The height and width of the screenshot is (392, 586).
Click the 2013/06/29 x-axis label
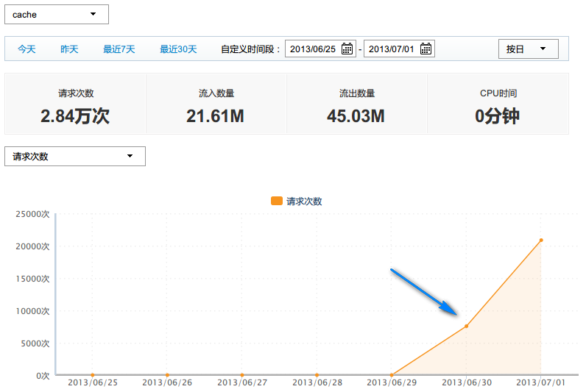point(392,382)
